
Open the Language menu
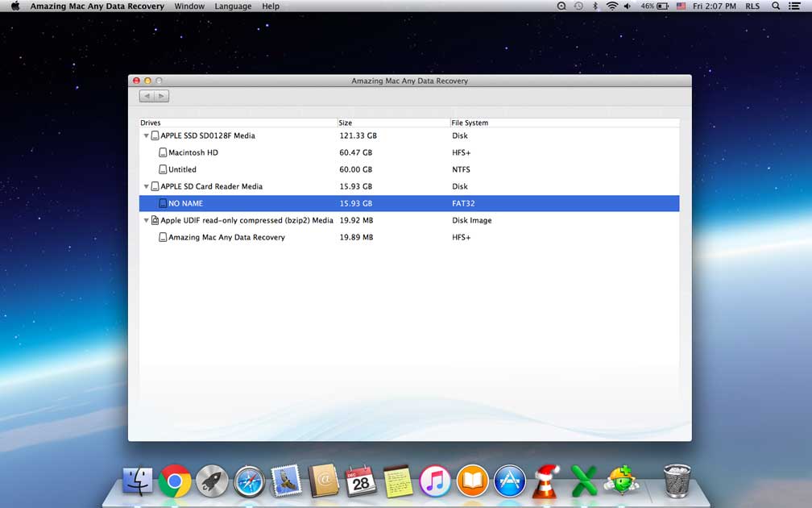[x=233, y=6]
